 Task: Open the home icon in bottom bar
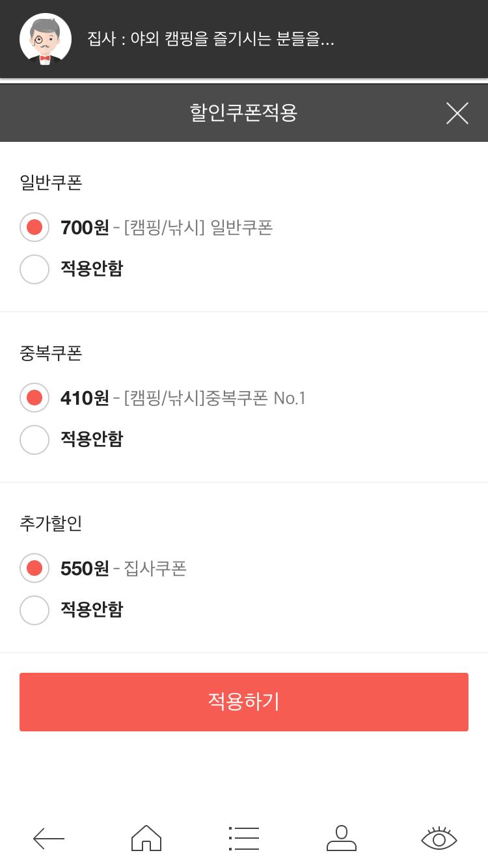click(x=146, y=838)
